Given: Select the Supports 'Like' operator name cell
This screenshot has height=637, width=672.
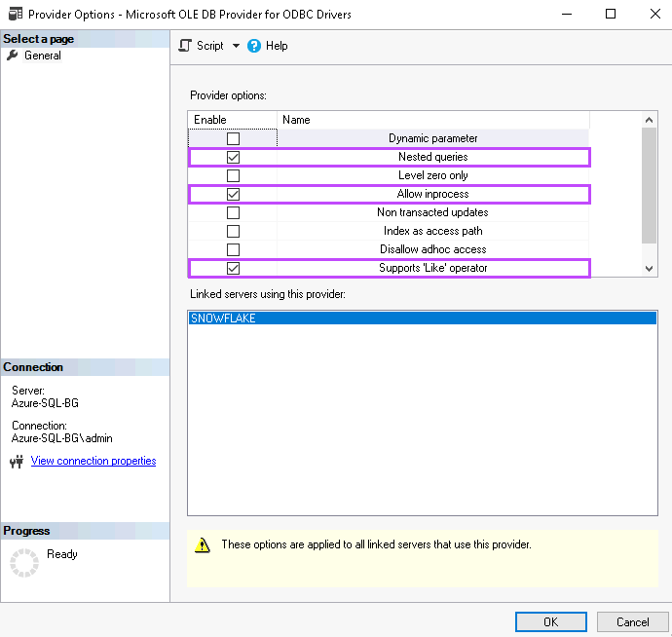Looking at the screenshot, I should pyautogui.click(x=433, y=268).
